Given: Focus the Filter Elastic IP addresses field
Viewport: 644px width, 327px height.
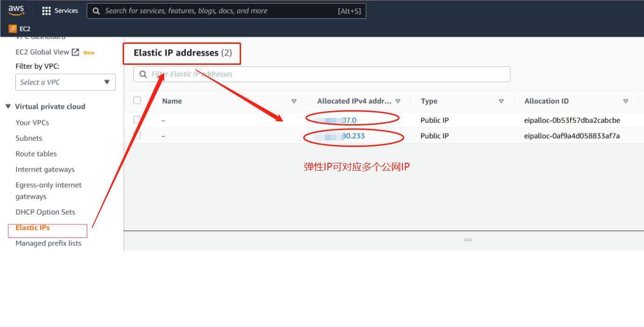Looking at the screenshot, I should pyautogui.click(x=322, y=74).
